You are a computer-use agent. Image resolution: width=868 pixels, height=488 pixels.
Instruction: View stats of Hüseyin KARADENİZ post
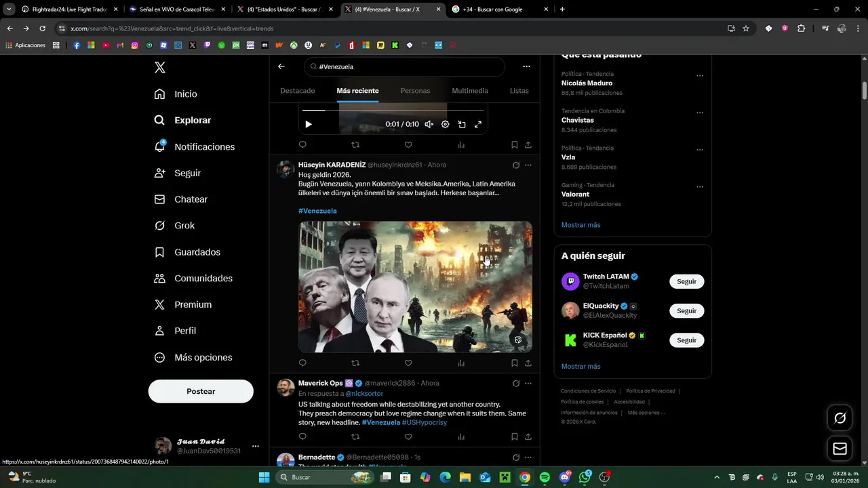coord(461,363)
